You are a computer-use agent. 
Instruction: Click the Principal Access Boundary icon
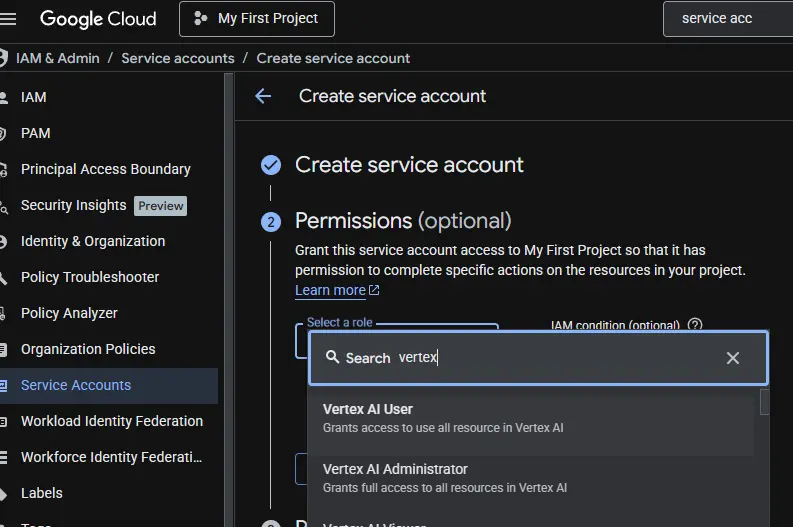click(4, 170)
